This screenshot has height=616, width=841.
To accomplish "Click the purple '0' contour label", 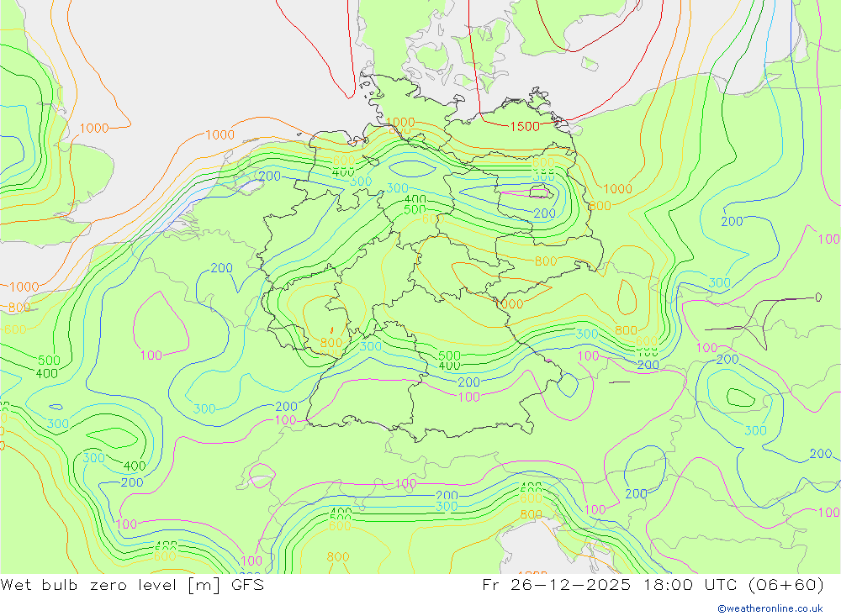I will [x=818, y=297].
